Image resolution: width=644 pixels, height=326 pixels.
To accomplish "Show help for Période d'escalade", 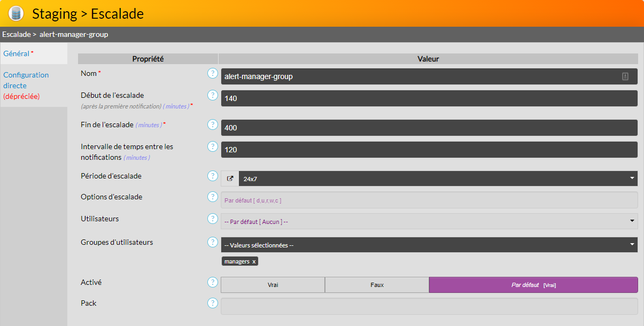I will pos(212,176).
